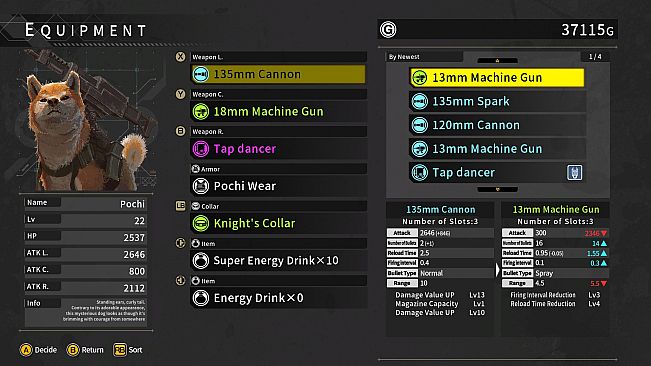This screenshot has height=366, width=651.
Task: Click the gold G currency icon
Action: click(388, 30)
